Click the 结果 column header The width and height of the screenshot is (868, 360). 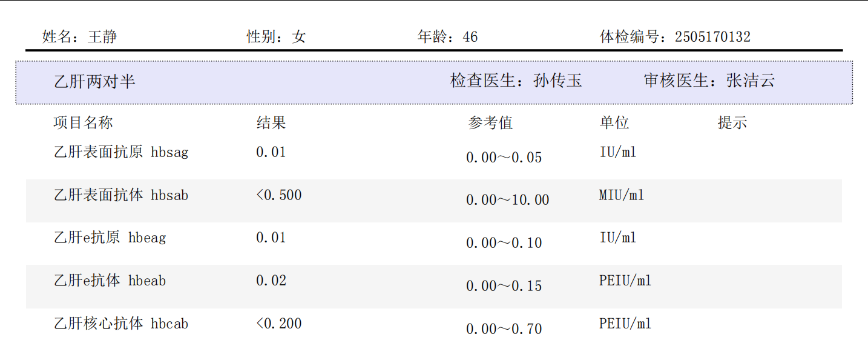[271, 123]
